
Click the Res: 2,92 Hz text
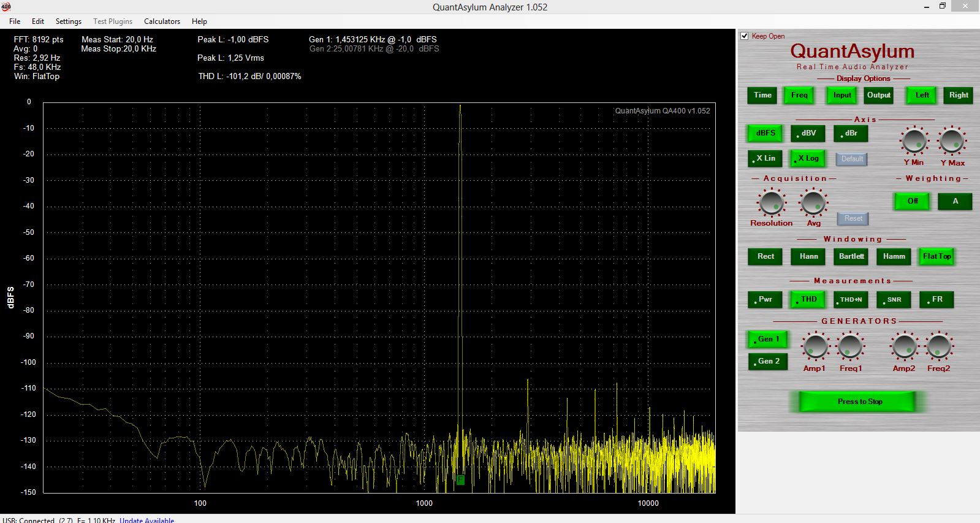(x=37, y=58)
